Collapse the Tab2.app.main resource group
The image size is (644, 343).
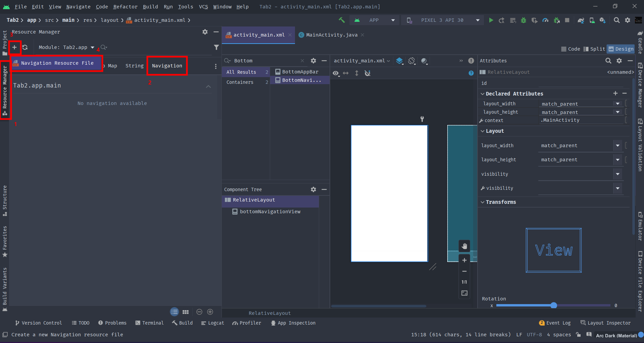(x=208, y=87)
